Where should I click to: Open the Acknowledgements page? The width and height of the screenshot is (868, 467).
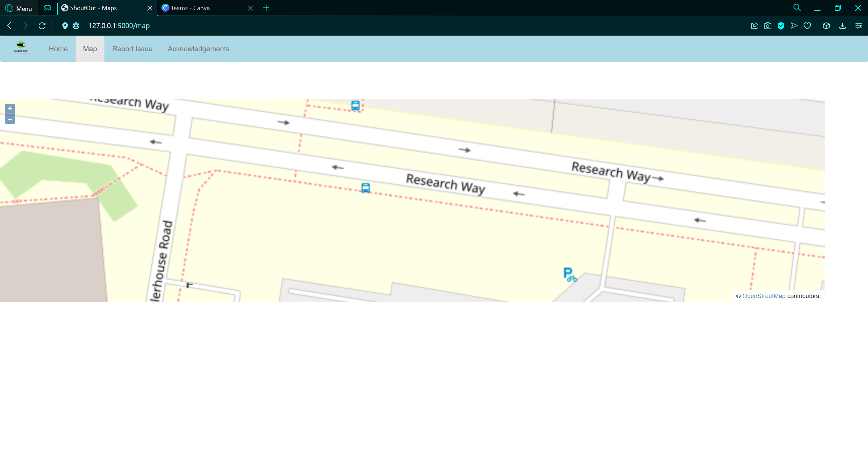(x=198, y=49)
